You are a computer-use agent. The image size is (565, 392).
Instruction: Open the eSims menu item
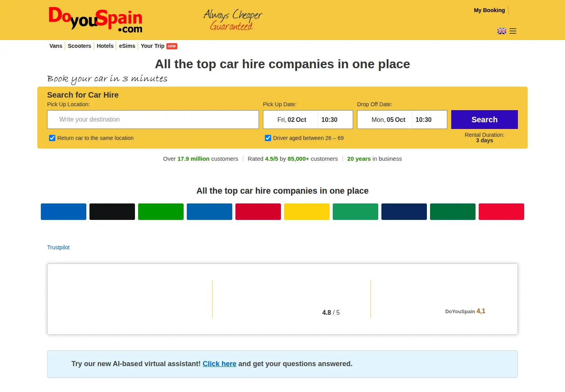127,46
